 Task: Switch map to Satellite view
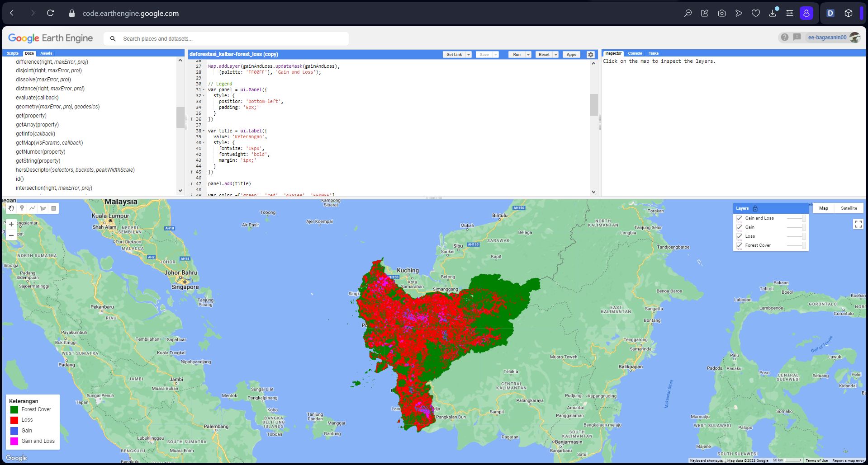pos(849,208)
